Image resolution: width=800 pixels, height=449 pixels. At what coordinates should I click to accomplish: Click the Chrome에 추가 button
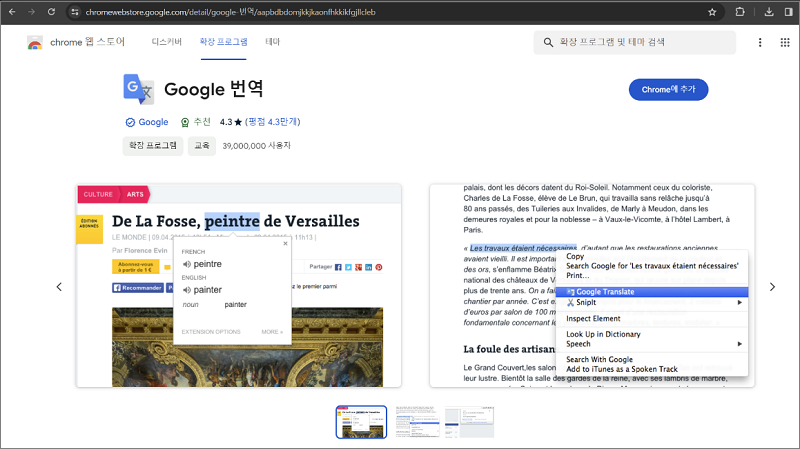click(x=668, y=89)
